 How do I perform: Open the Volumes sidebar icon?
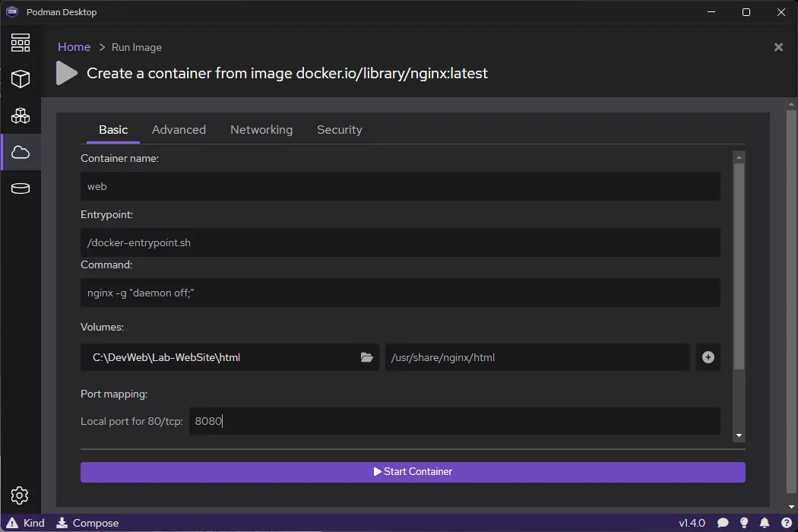pos(21,188)
